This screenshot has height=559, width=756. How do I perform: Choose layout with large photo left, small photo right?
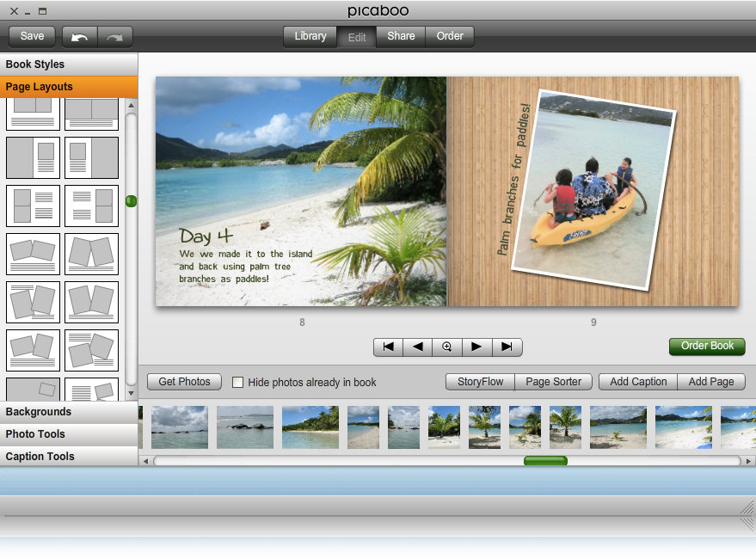pyautogui.click(x=33, y=157)
